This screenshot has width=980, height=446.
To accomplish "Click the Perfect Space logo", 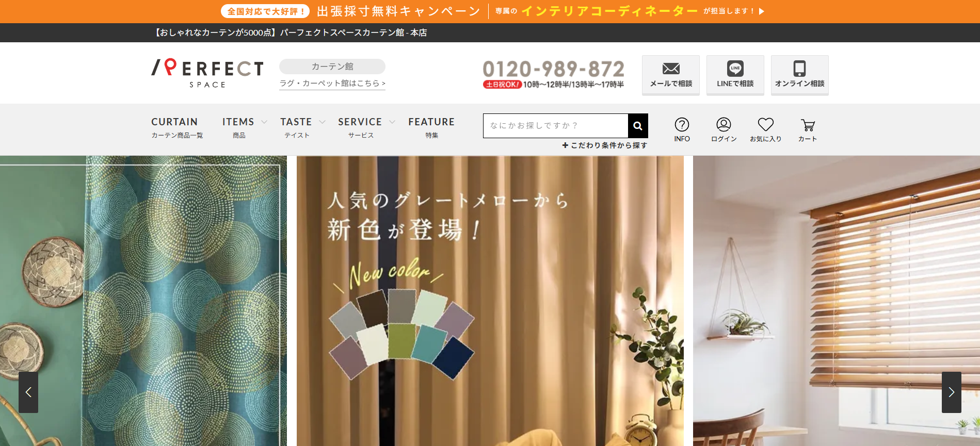I will coord(207,73).
